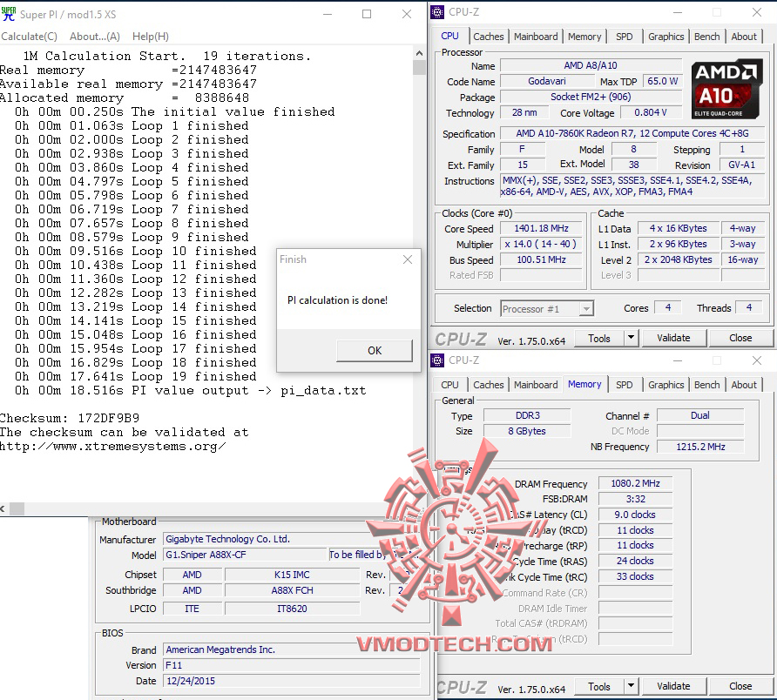
Task: Click the Super PI app icon in title bar
Action: tap(9, 14)
